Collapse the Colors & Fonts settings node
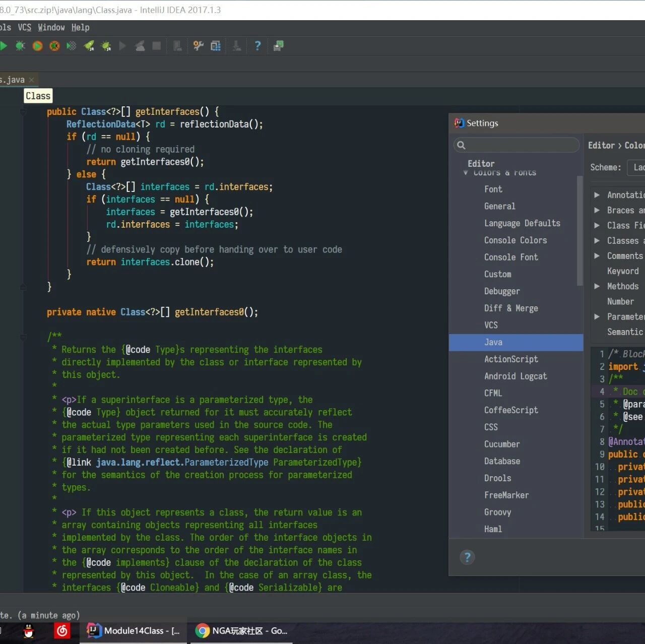Image resolution: width=645 pixels, height=644 pixels. tap(466, 172)
